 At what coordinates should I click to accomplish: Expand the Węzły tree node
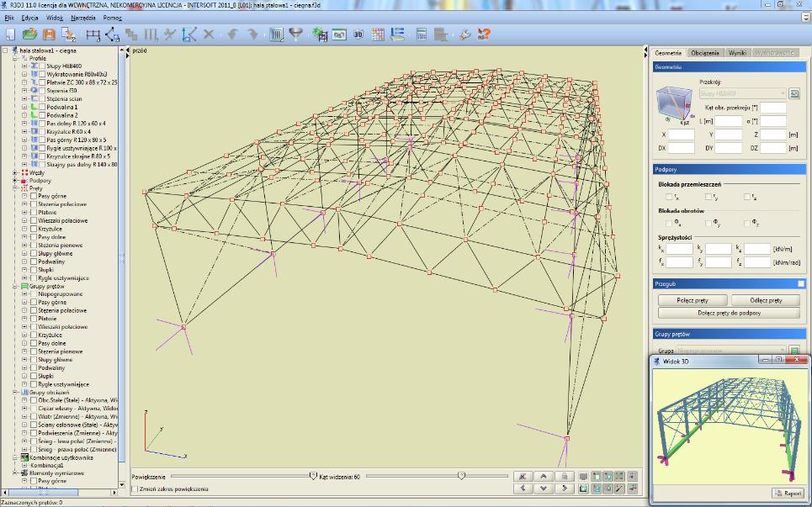(x=15, y=173)
